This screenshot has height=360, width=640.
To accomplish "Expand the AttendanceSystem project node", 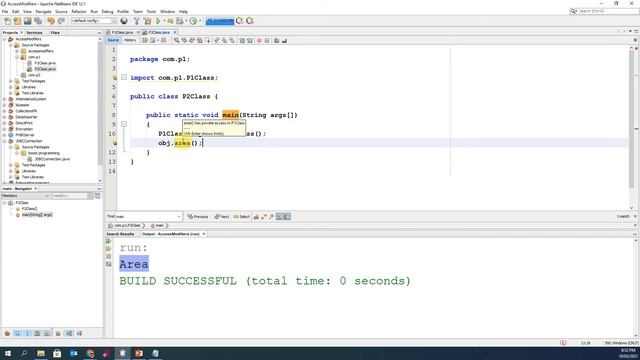I will point(4,99).
